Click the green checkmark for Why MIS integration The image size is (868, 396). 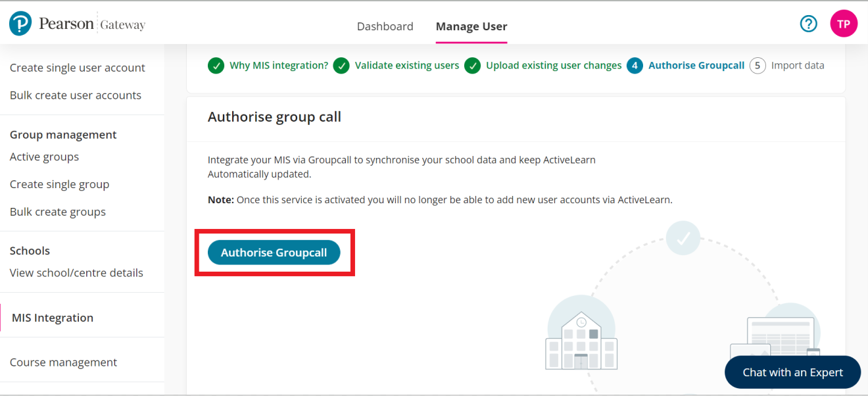216,66
